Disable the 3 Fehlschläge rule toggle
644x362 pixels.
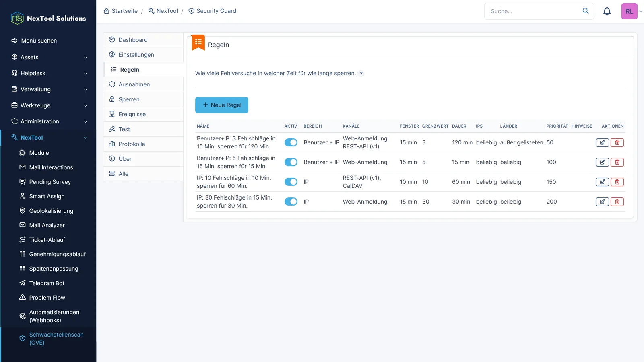[x=291, y=142]
